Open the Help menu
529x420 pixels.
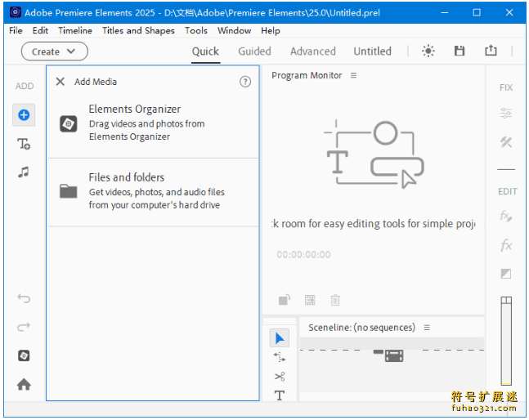[x=271, y=31]
